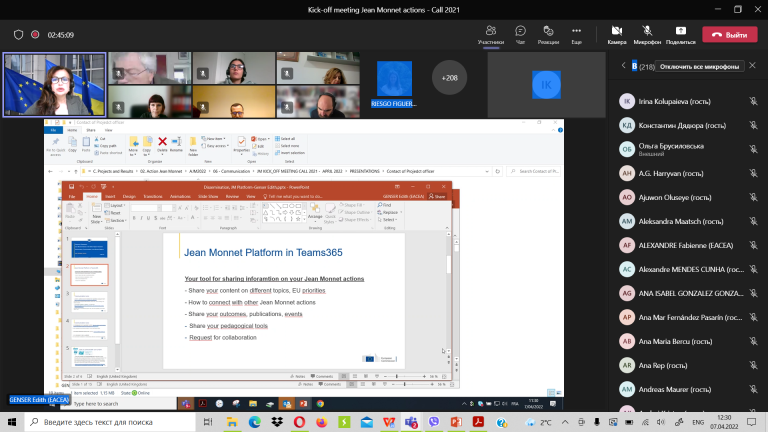Switch the ENG input language indicator
The height and width of the screenshot is (432, 768).
click(x=698, y=422)
